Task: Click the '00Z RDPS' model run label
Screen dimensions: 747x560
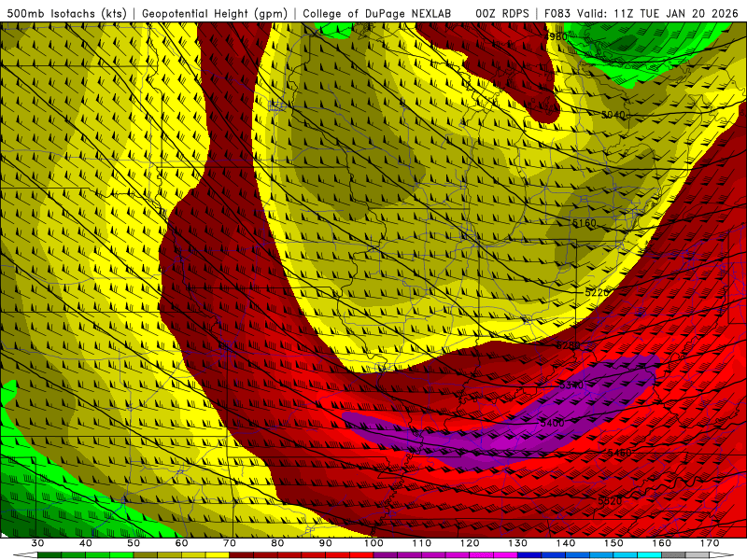Action: click(502, 13)
